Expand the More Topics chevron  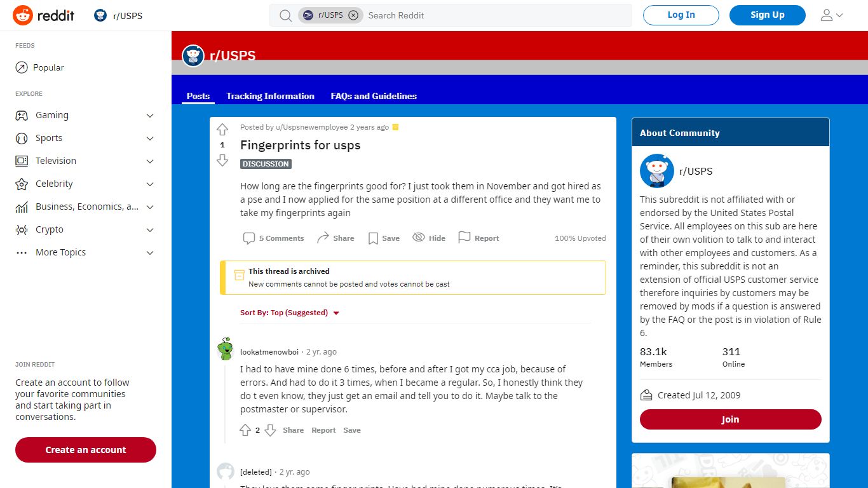[150, 253]
